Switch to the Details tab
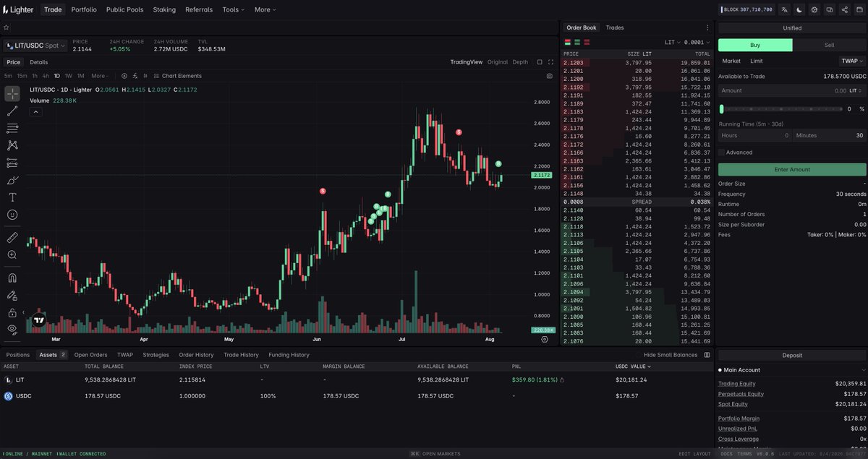This screenshot has width=868, height=459. tap(38, 62)
